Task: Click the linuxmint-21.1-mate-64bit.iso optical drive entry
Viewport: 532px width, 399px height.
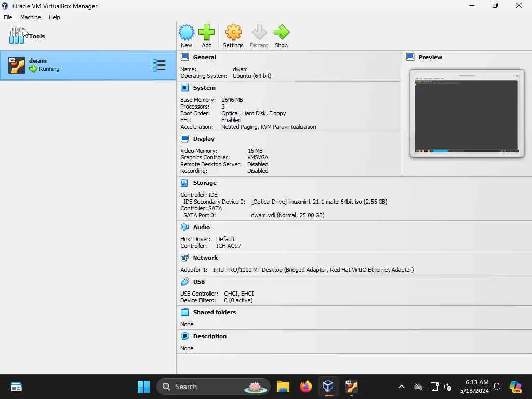Action: (x=319, y=202)
